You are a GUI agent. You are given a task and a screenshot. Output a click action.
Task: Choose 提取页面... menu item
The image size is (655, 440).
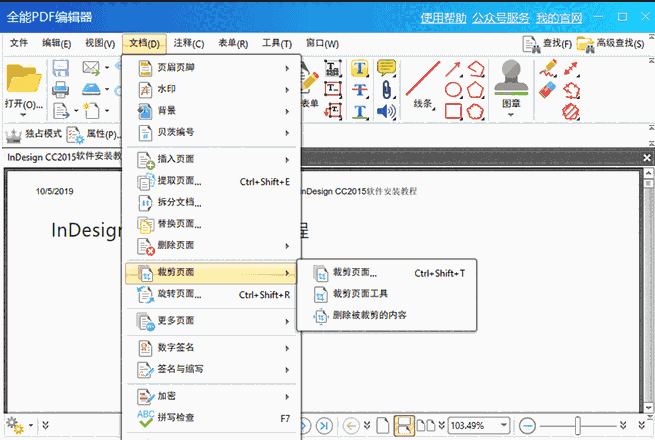coord(212,181)
